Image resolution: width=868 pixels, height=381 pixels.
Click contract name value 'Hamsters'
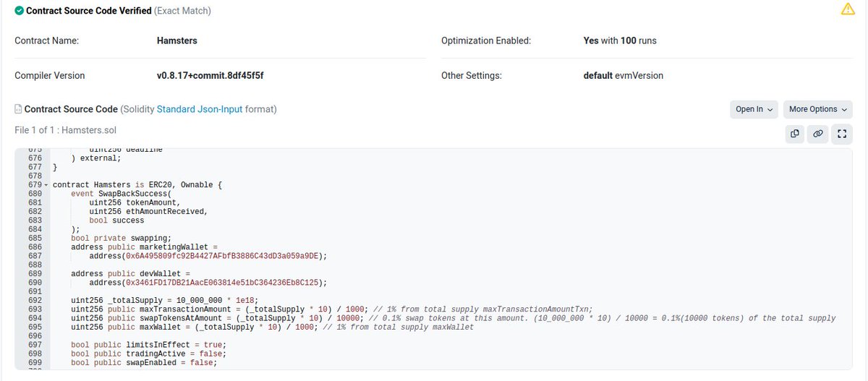click(176, 40)
